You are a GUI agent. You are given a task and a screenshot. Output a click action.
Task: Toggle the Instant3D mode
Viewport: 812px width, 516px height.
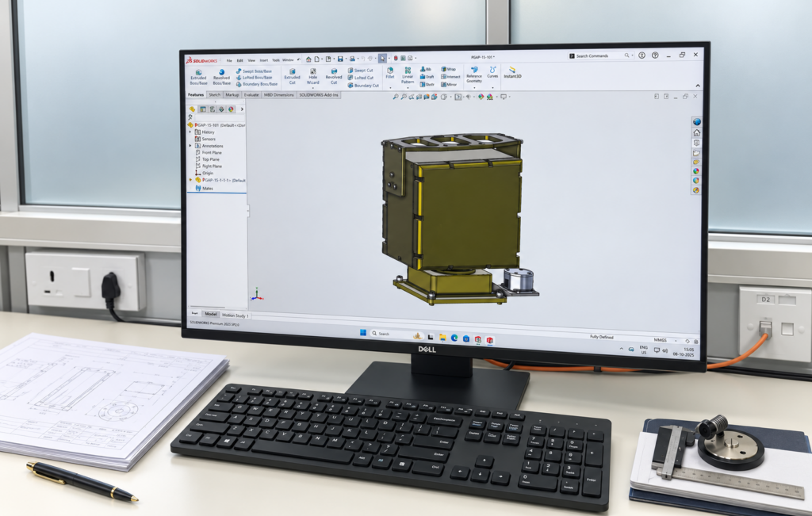click(512, 72)
